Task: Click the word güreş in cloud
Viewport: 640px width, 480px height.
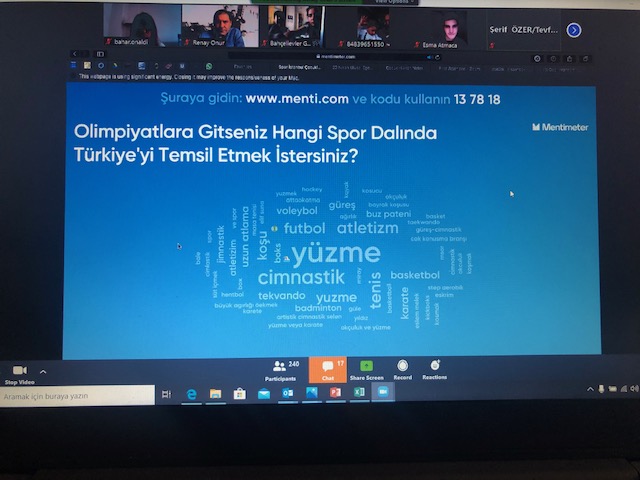Action: (342, 205)
